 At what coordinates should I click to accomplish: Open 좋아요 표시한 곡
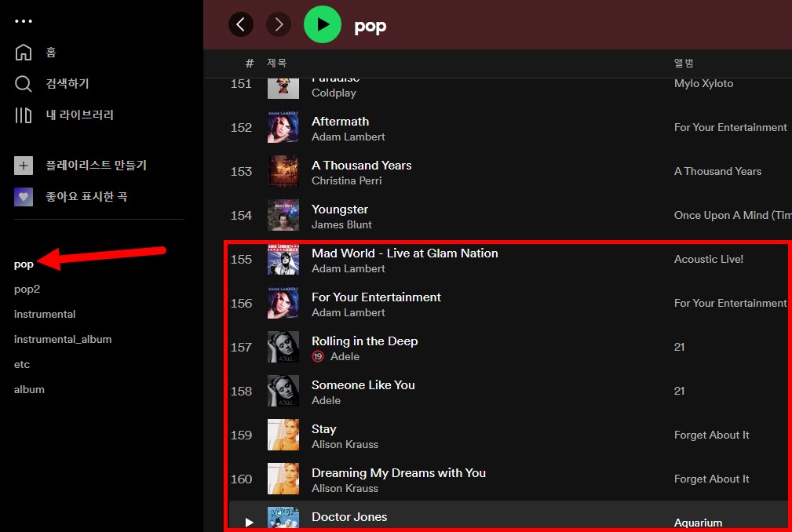[x=86, y=197]
